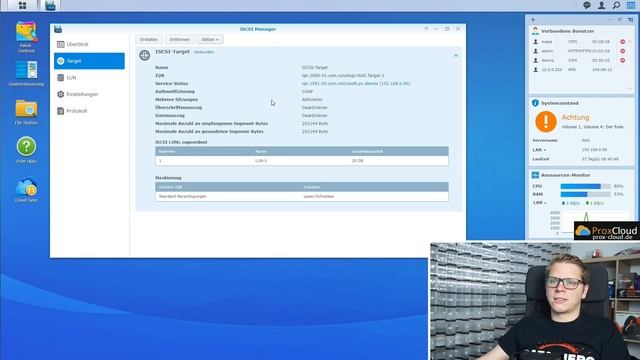
Task: Click Erlauben column header in Maskierung
Action: point(374,187)
